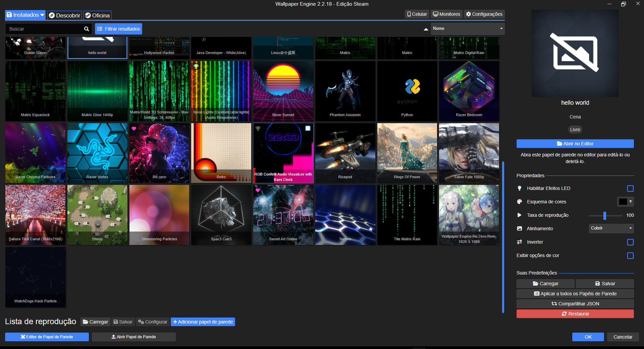Click the red Restaurar button
The image size is (644, 349).
(x=575, y=314)
